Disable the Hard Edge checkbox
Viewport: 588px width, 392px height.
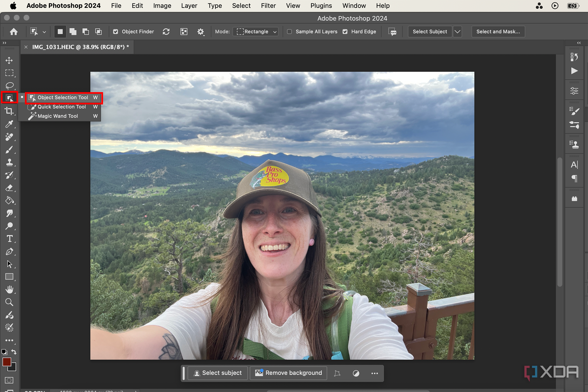coord(345,32)
